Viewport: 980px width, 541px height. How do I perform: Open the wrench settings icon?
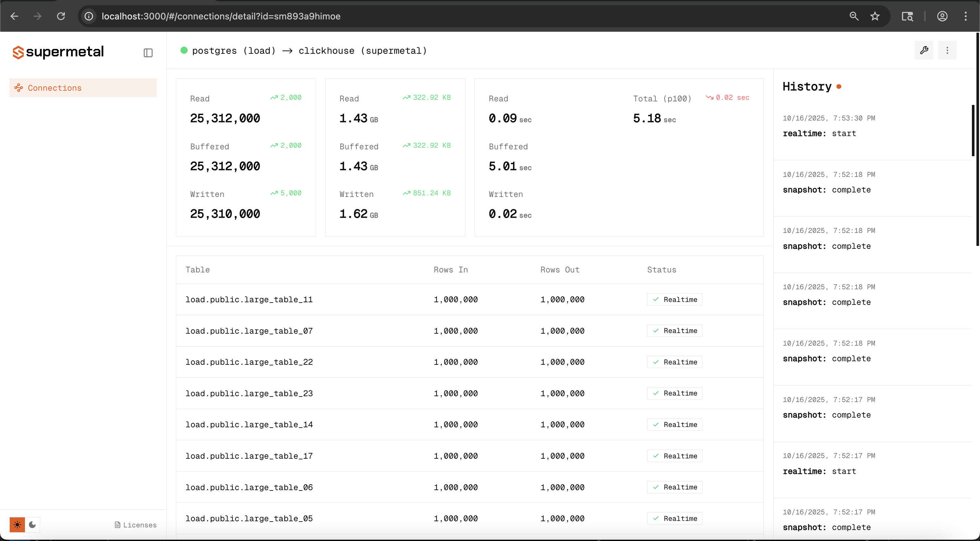[x=924, y=51]
